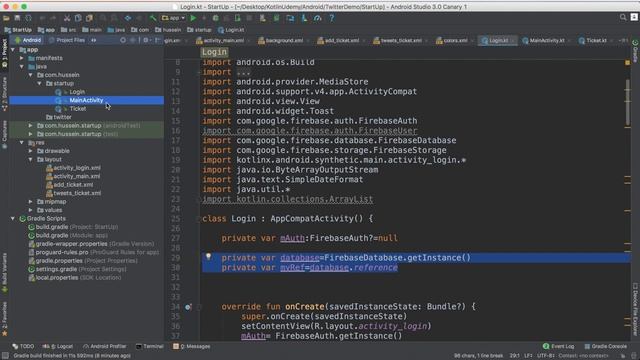Toggle fold for class Login declaration

199,219
